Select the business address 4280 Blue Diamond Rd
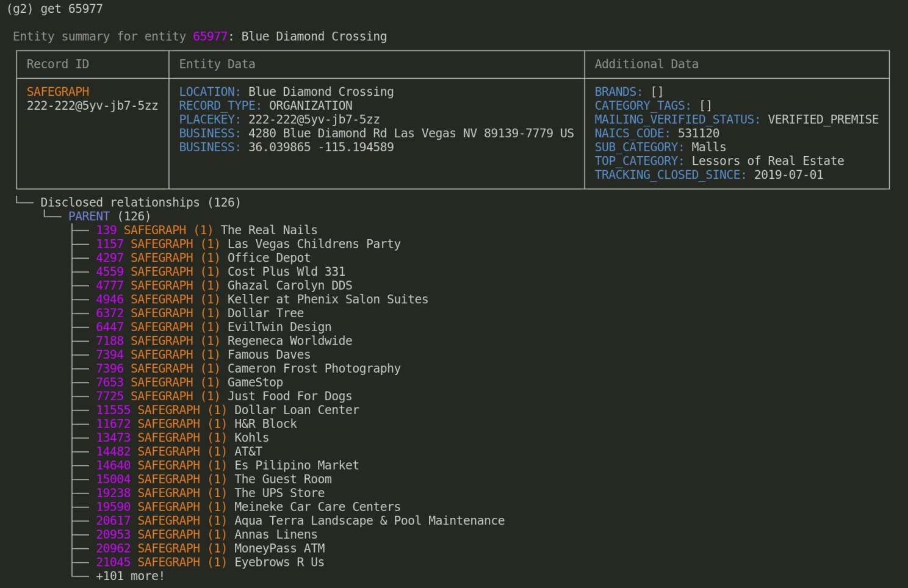Screen dimensions: 908x588 411,134
